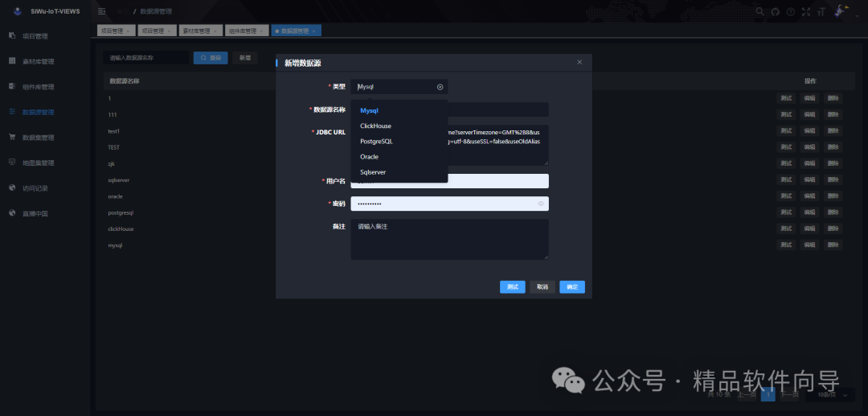Click the blue 测试 button in the dialog
The height and width of the screenshot is (416, 868).
pos(513,287)
